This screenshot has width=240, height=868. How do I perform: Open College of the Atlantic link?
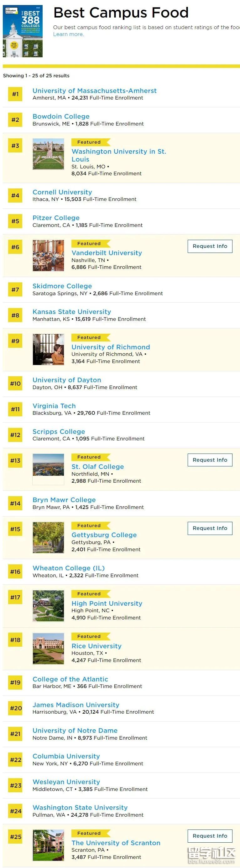click(70, 679)
